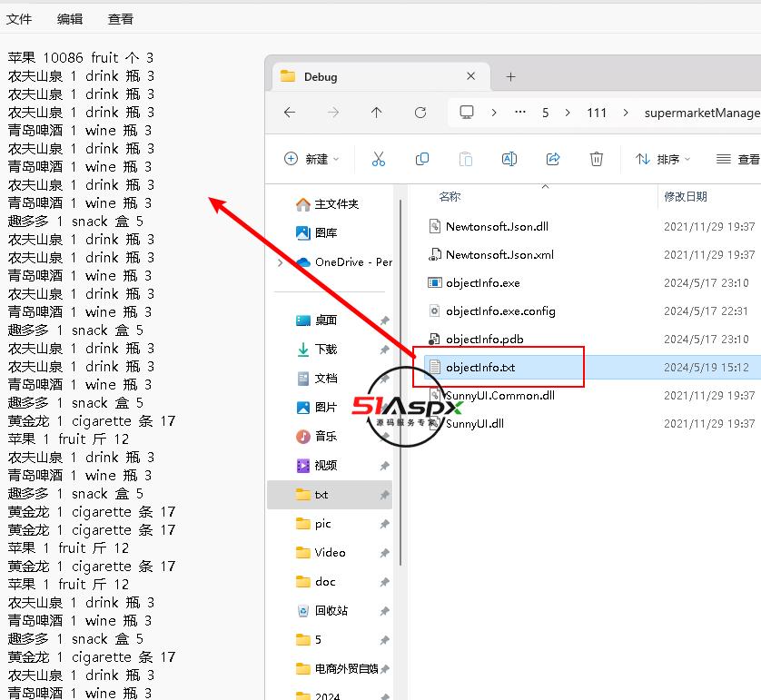Unpin 桌面 using its pin icon
Screen dimensions: 761x700
[384, 320]
